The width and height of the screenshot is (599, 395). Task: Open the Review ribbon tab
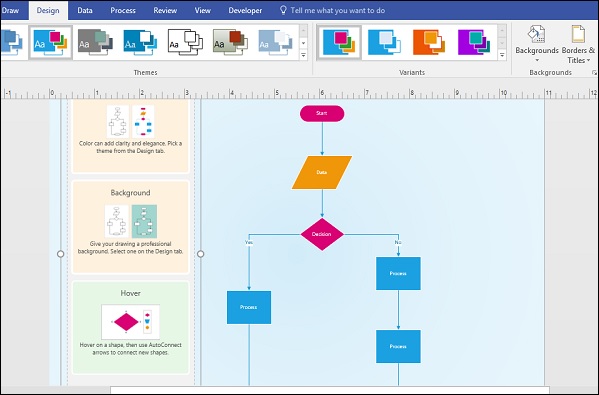165,10
